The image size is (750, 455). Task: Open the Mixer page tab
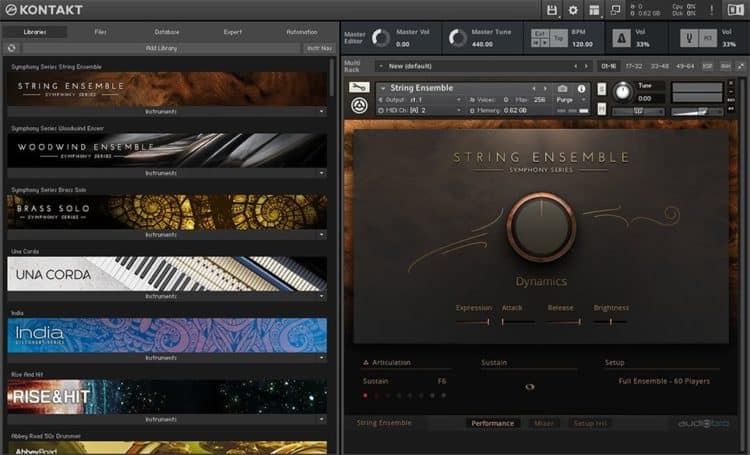pyautogui.click(x=544, y=423)
